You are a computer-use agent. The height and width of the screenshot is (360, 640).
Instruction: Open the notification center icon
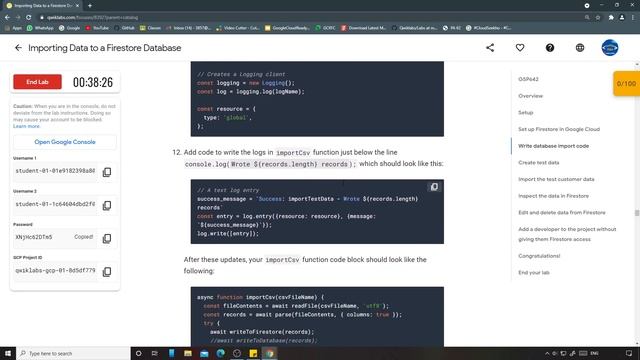[x=629, y=353]
